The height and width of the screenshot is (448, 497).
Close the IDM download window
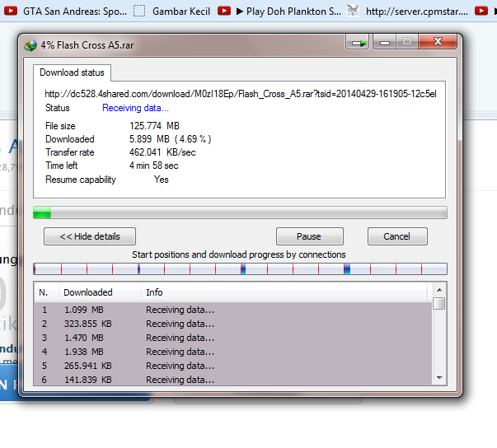(438, 41)
